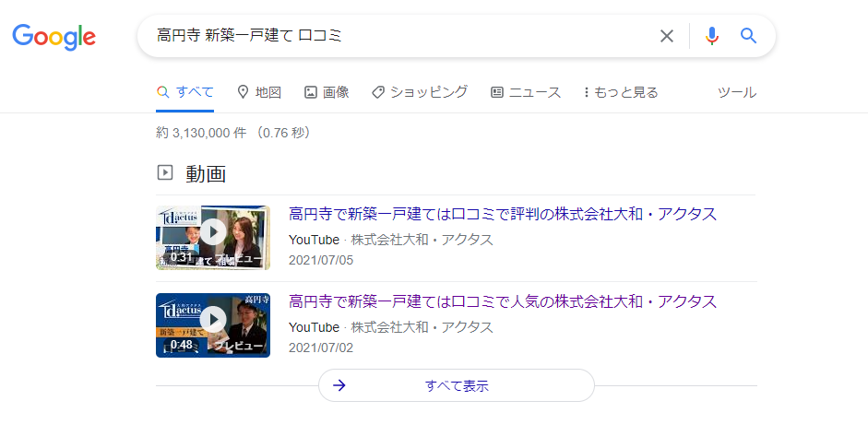Play the 0:48 video thumbnail
This screenshot has width=868, height=436.
pyautogui.click(x=213, y=325)
